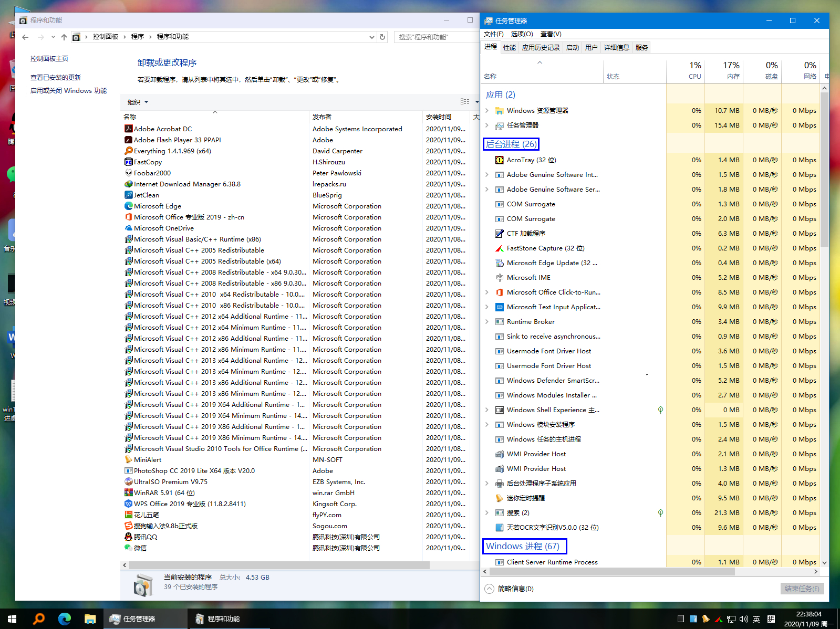Select the FastStone Capture process icon
840x629 pixels.
click(500, 248)
